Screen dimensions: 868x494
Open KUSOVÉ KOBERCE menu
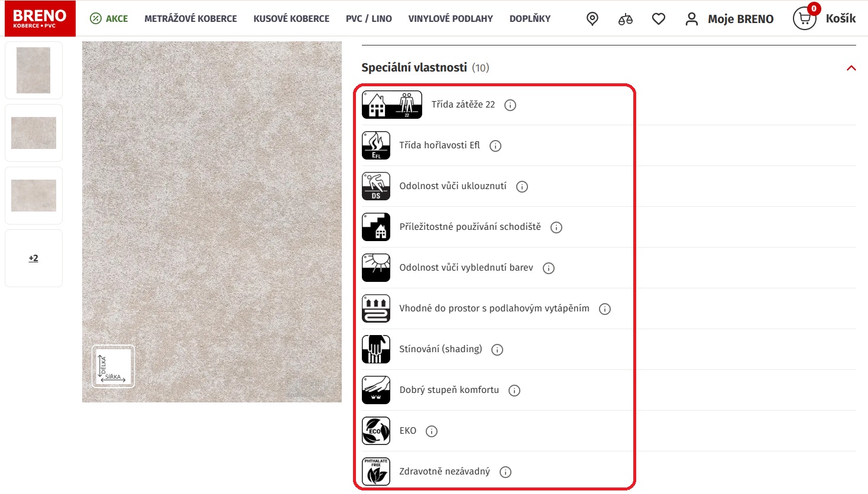click(292, 19)
